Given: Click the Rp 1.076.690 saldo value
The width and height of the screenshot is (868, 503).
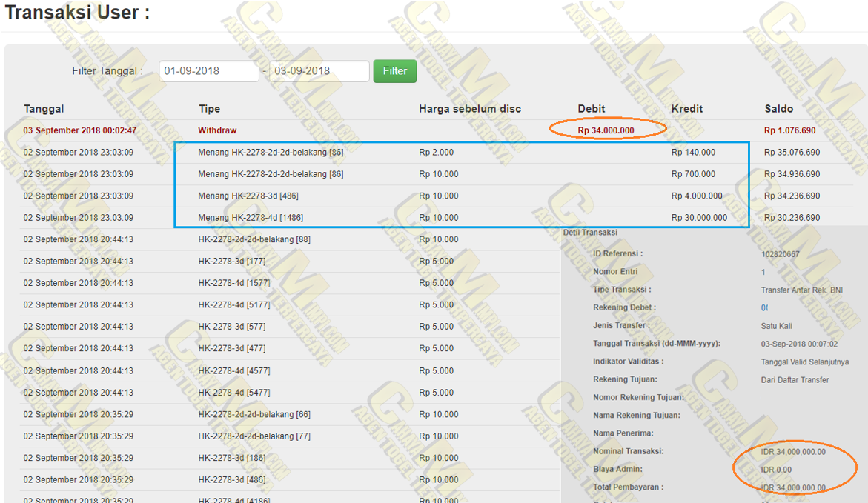Looking at the screenshot, I should (789, 130).
